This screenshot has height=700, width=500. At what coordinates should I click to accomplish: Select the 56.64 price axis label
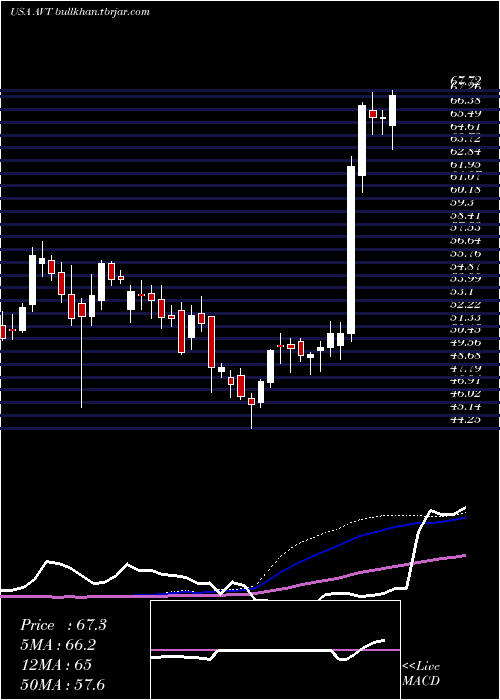click(x=465, y=241)
